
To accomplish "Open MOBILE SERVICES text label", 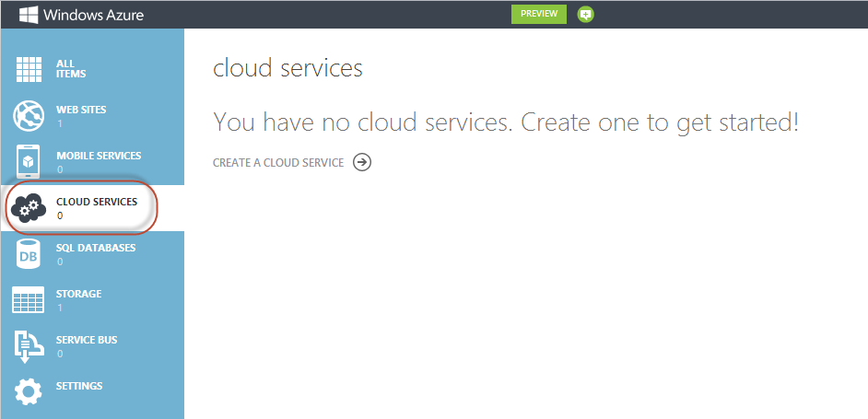I will click(x=99, y=156).
